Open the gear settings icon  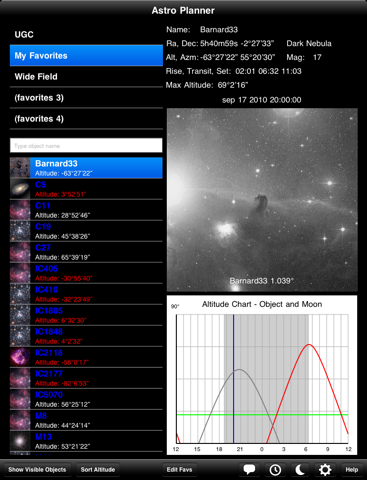[x=325, y=469]
